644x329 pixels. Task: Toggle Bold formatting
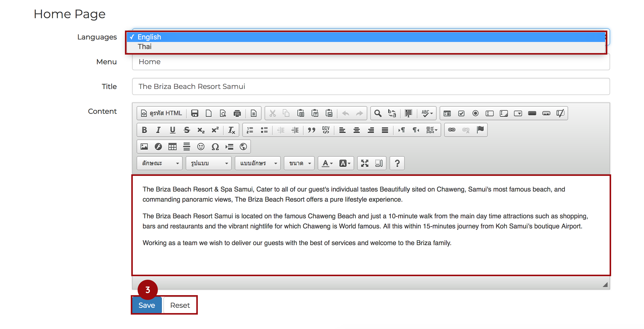(144, 130)
